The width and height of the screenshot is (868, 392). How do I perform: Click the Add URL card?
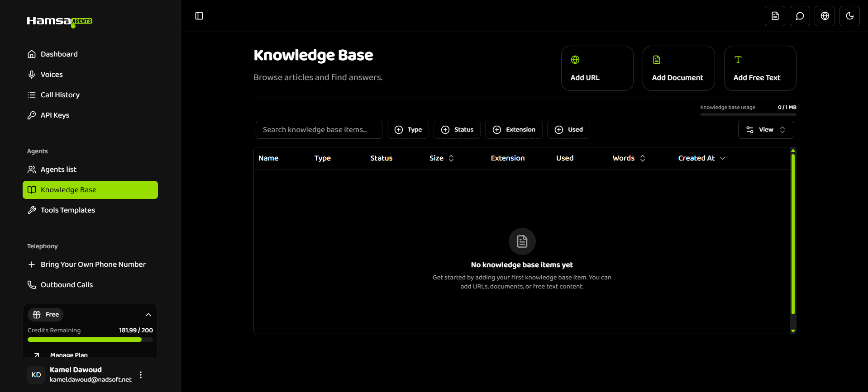pyautogui.click(x=597, y=68)
